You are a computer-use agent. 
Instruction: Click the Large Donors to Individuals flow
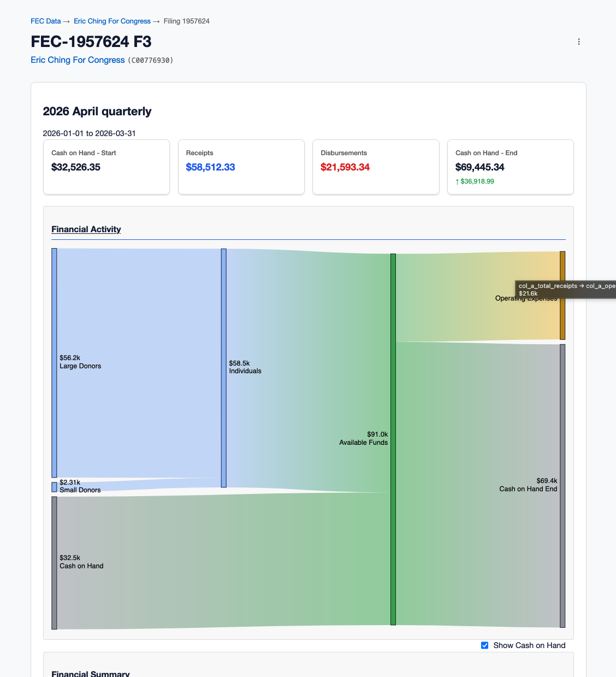point(139,363)
